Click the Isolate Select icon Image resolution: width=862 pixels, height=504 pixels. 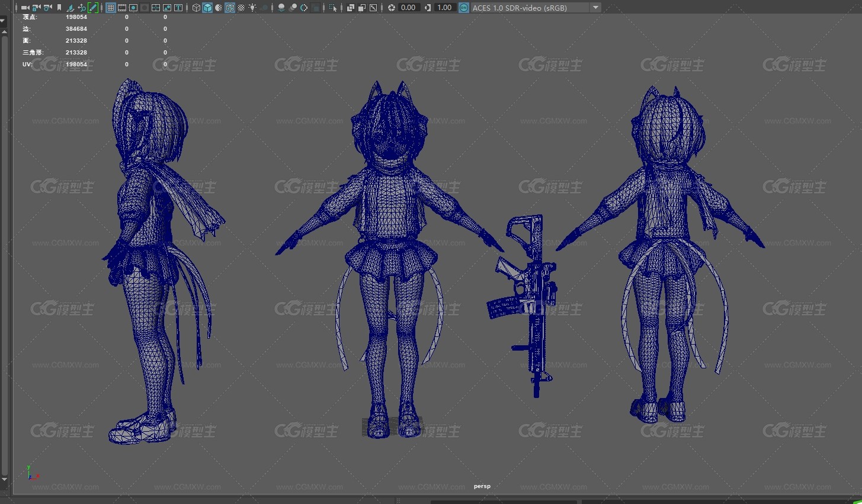click(x=333, y=8)
